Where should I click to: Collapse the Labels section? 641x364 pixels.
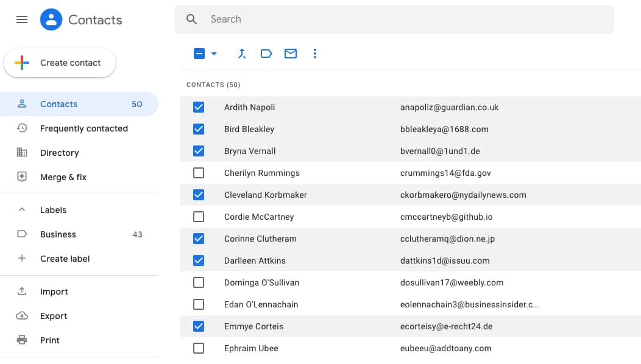click(22, 210)
